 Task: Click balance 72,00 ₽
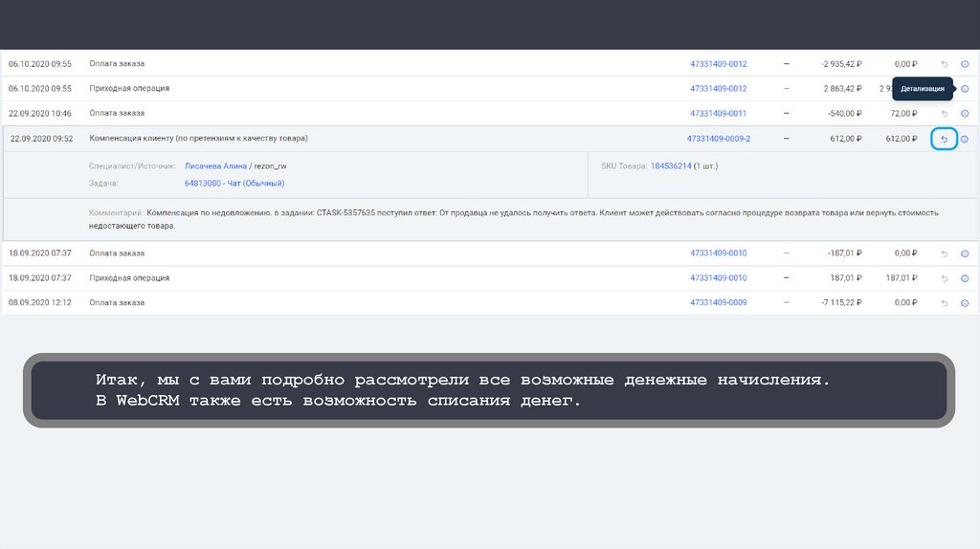point(903,114)
